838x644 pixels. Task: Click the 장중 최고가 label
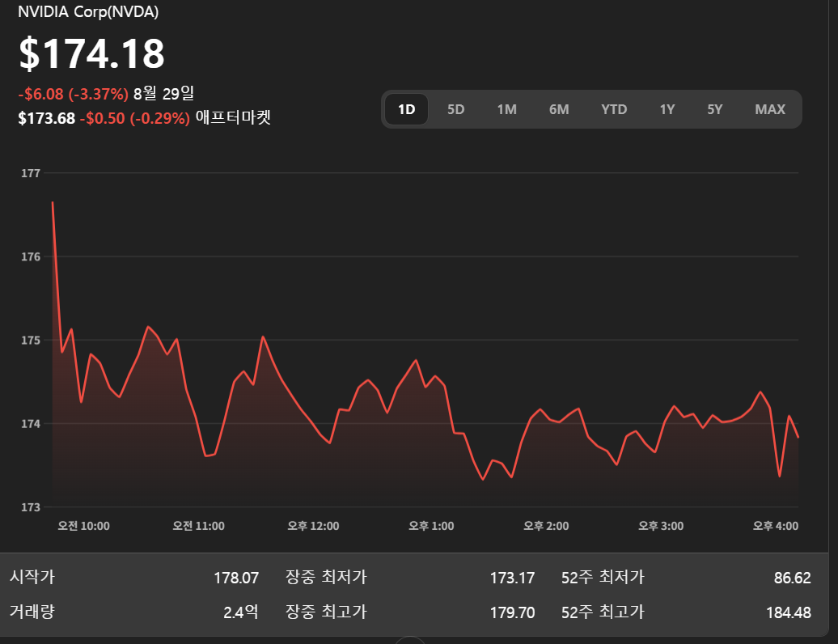[x=326, y=612]
